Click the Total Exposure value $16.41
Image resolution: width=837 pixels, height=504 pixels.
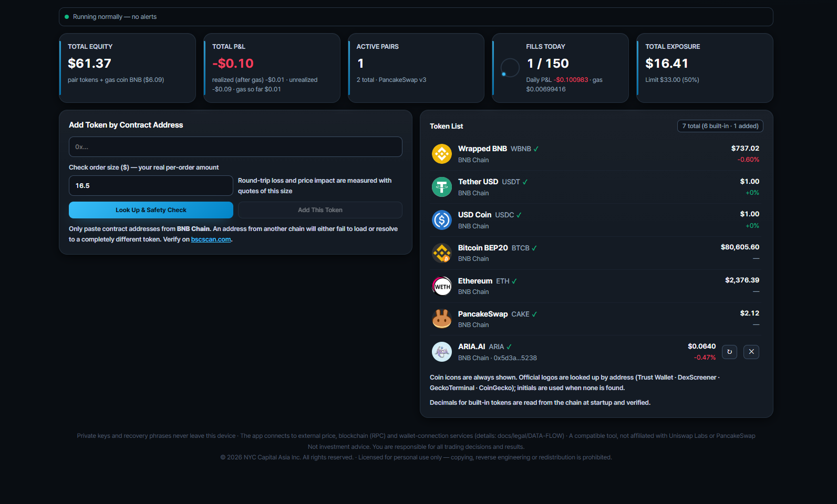(x=667, y=64)
